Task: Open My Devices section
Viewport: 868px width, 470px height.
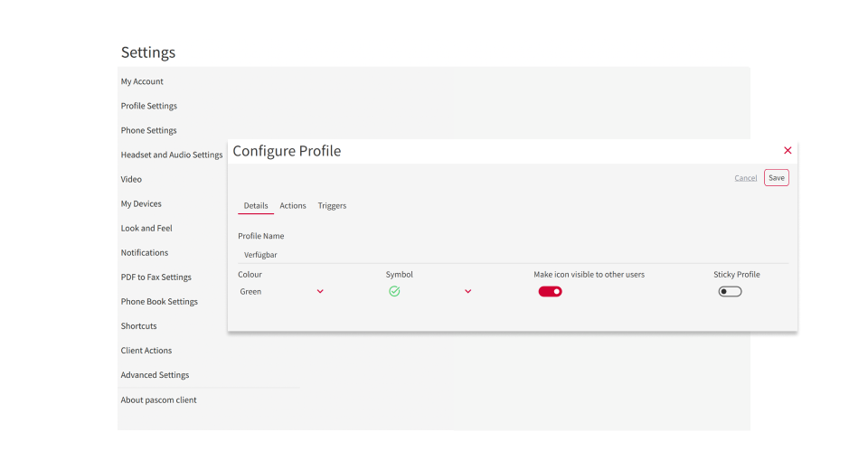Action: [141, 203]
